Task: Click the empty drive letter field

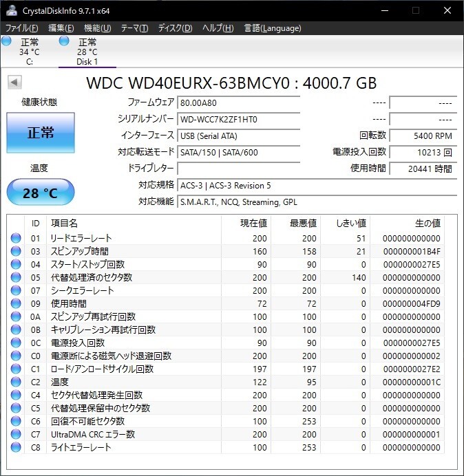Action: coord(239,169)
